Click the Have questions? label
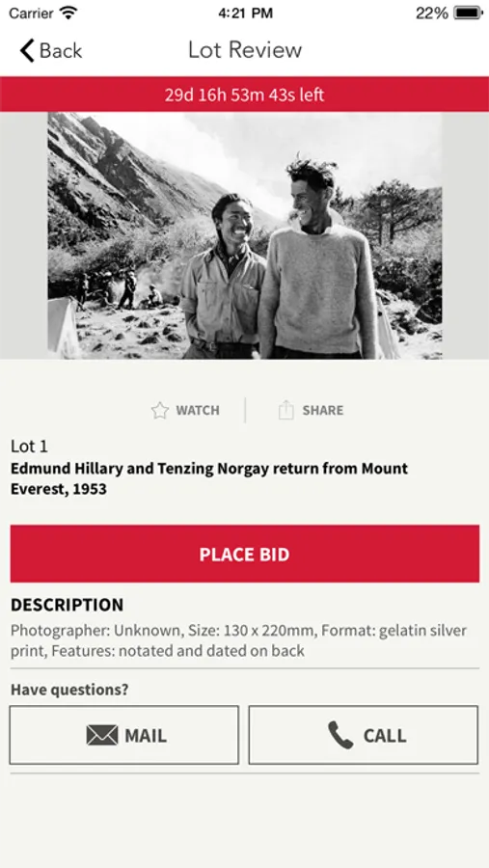Viewport: 489px width, 868px height. click(69, 690)
